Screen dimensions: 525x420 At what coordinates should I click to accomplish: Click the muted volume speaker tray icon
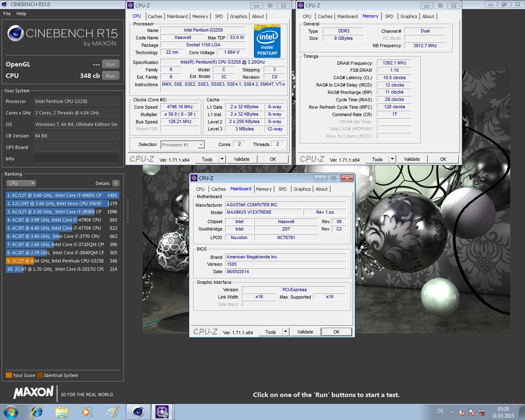[x=461, y=412]
